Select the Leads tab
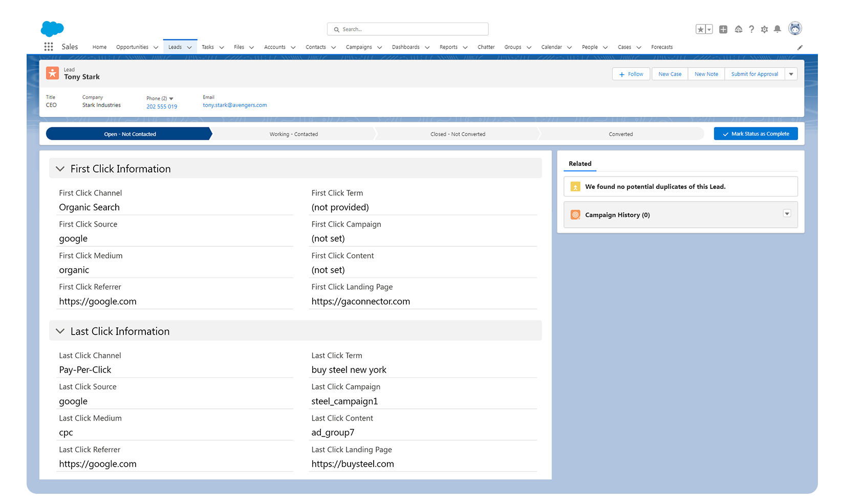844x504 pixels. click(x=175, y=47)
